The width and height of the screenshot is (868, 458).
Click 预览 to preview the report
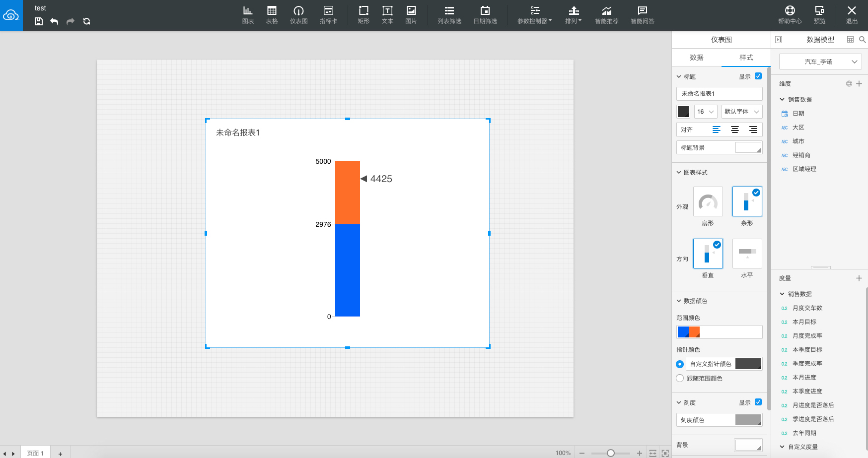[820, 15]
